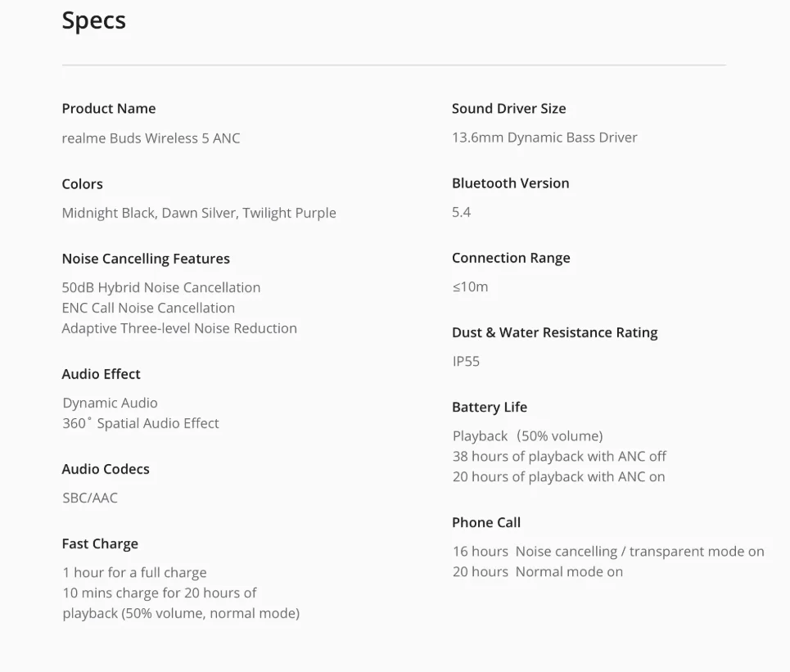Click the Connection Range label
This screenshot has height=672, width=790.
(511, 258)
